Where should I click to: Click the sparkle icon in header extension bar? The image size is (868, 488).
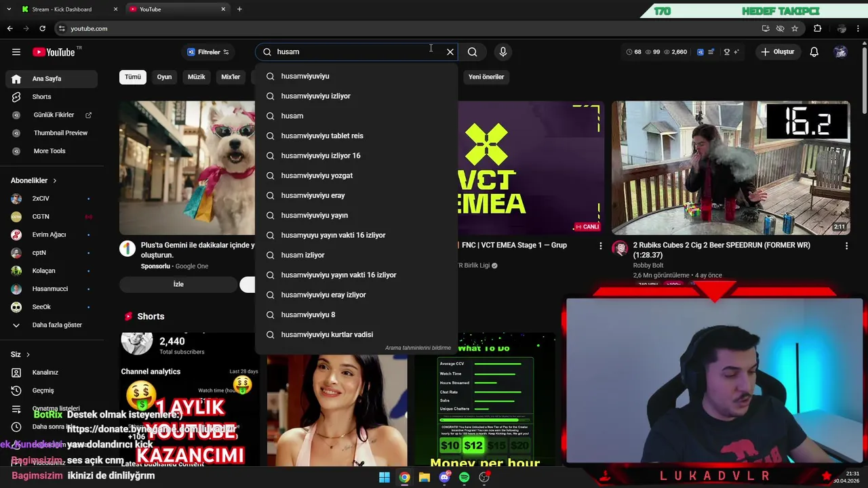point(736,52)
